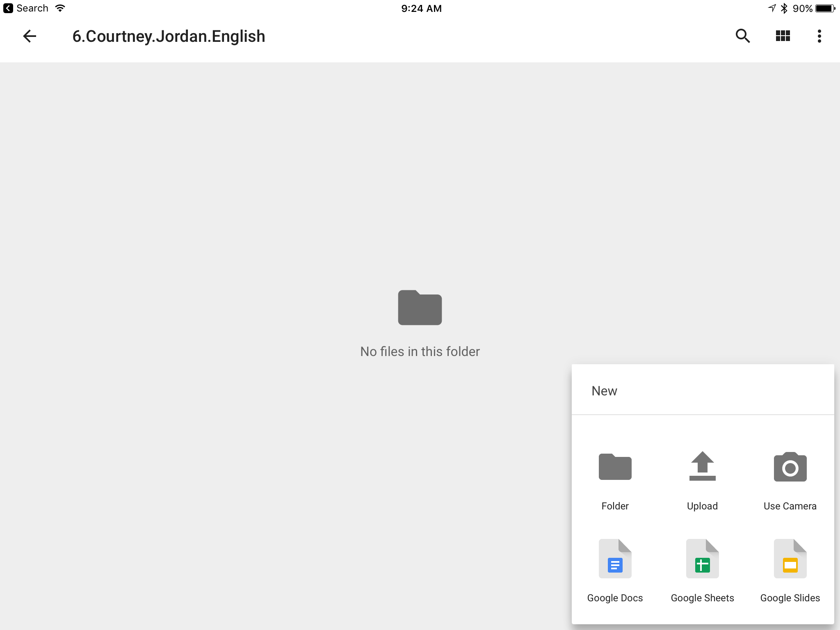Tap the Google Slides label
Screen dimensions: 840x630
tap(790, 598)
